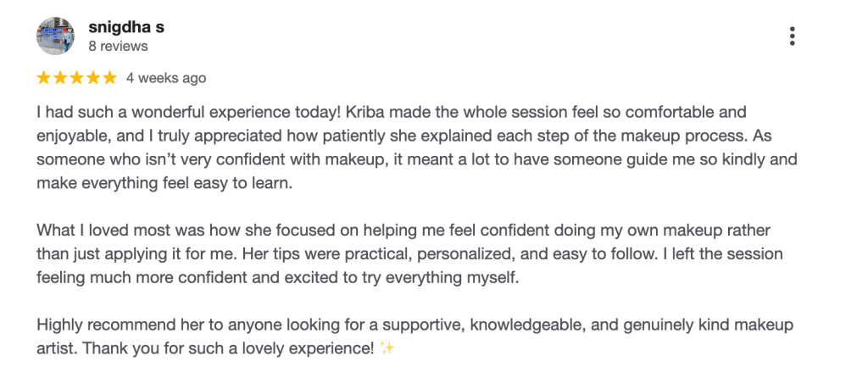Screen dimensions: 868x378
Task: Click the sparkle emoji ending the review
Action: (387, 348)
